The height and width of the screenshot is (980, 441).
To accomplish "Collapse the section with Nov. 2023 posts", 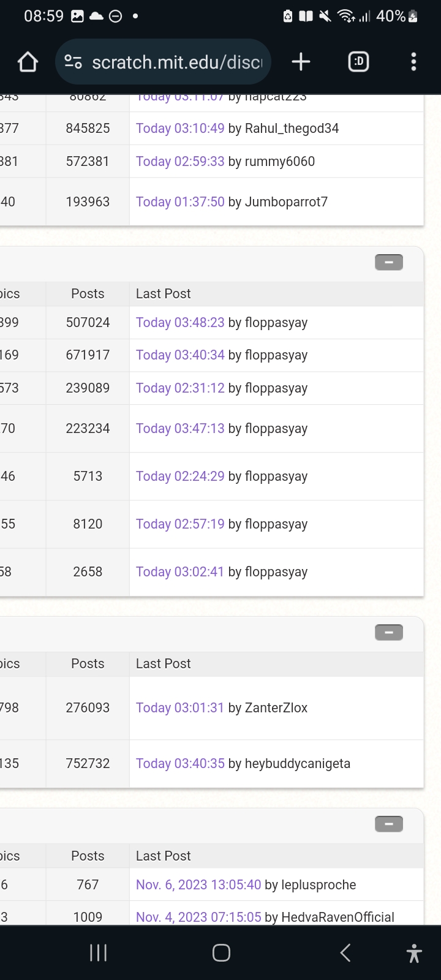I will [388, 824].
